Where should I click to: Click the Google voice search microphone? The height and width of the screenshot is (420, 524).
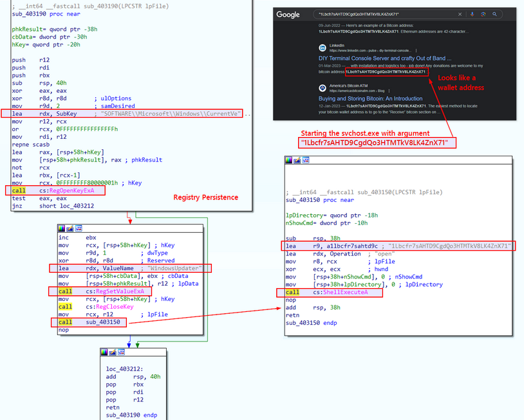(x=473, y=14)
